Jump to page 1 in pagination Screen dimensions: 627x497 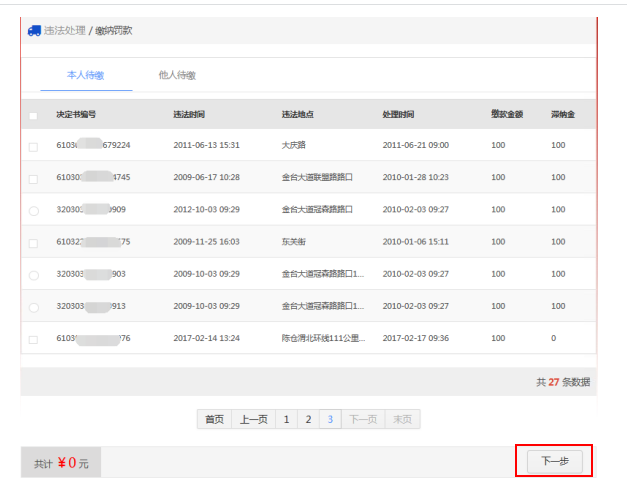tap(286, 420)
